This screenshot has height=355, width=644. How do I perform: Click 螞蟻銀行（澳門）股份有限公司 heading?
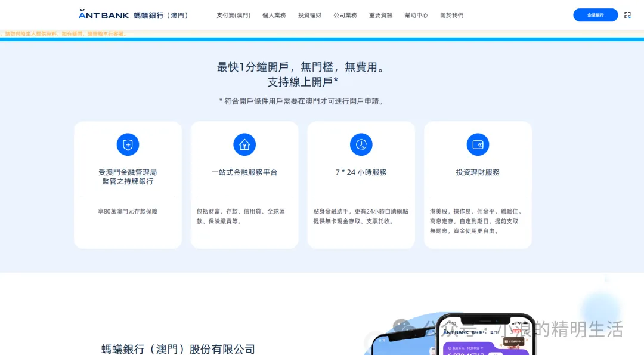pyautogui.click(x=178, y=349)
